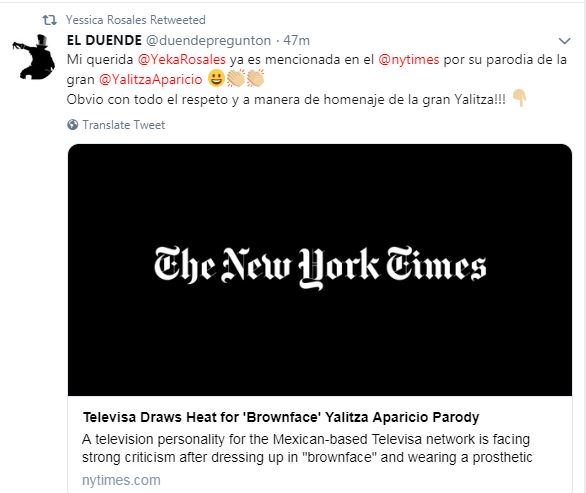
Task: Click the first clapping hands emoji
Action: pos(236,78)
